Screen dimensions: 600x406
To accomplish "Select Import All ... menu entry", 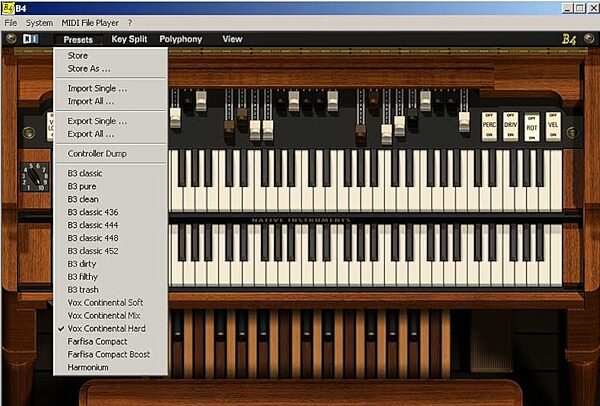I will (111, 101).
